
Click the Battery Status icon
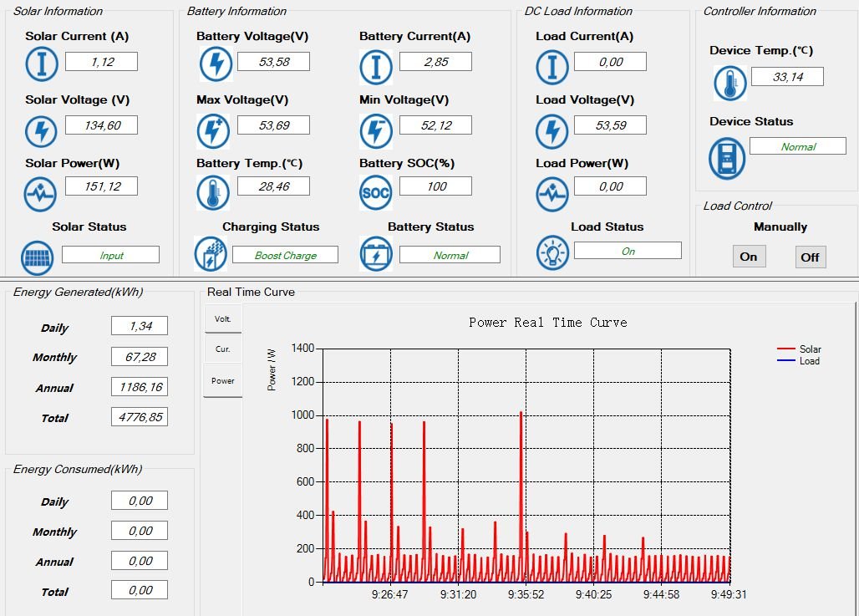click(x=375, y=254)
